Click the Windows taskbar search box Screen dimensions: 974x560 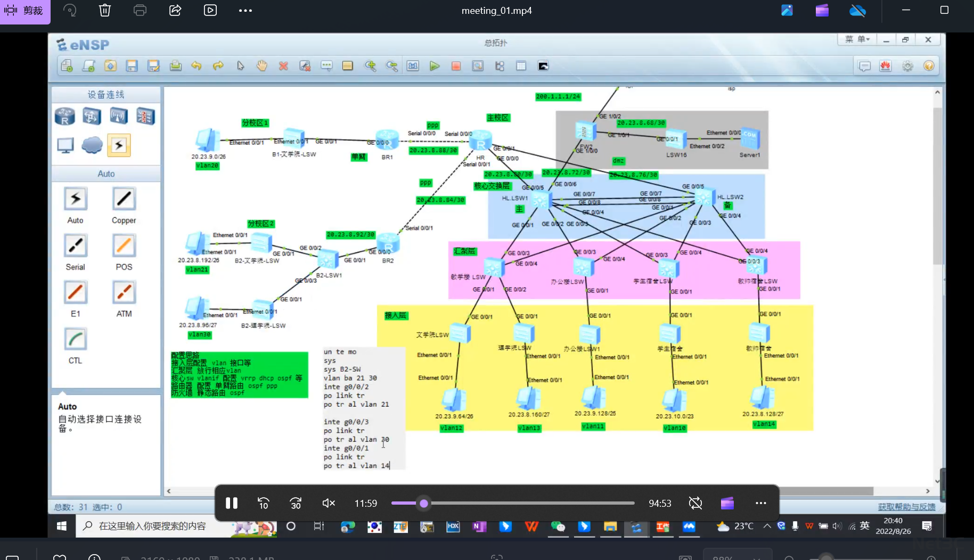(x=152, y=526)
